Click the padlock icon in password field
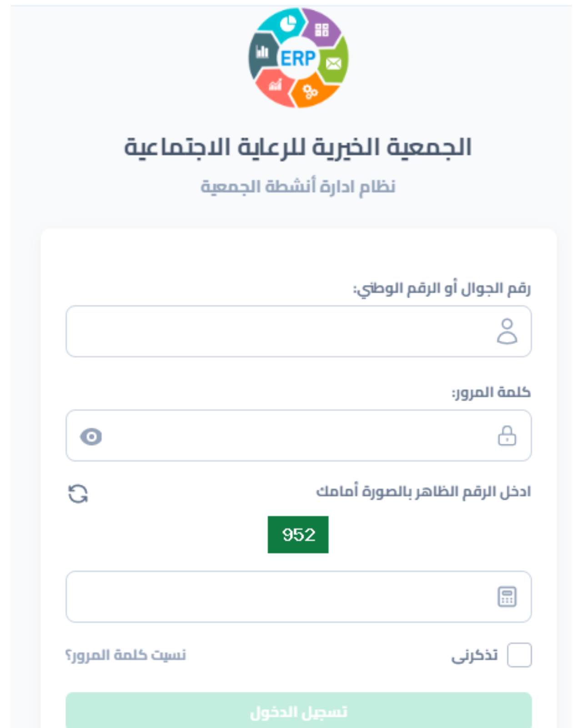The width and height of the screenshot is (573, 728). tap(507, 435)
